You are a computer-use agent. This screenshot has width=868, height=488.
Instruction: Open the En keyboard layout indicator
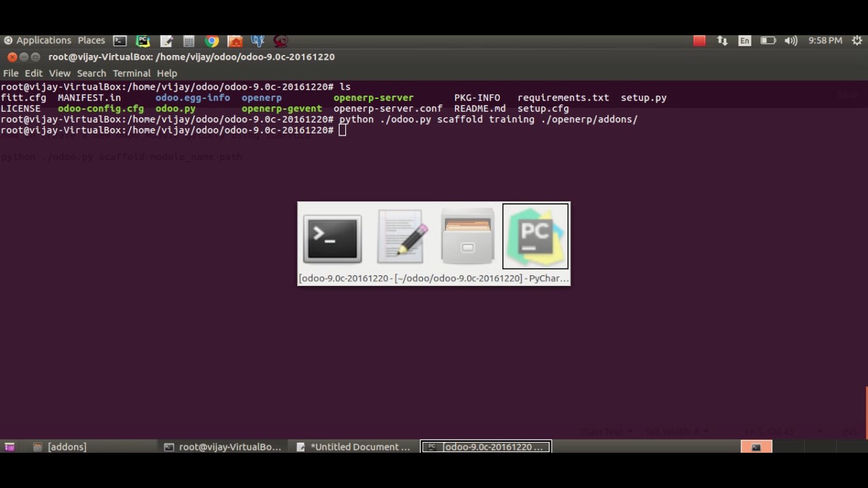coord(745,41)
